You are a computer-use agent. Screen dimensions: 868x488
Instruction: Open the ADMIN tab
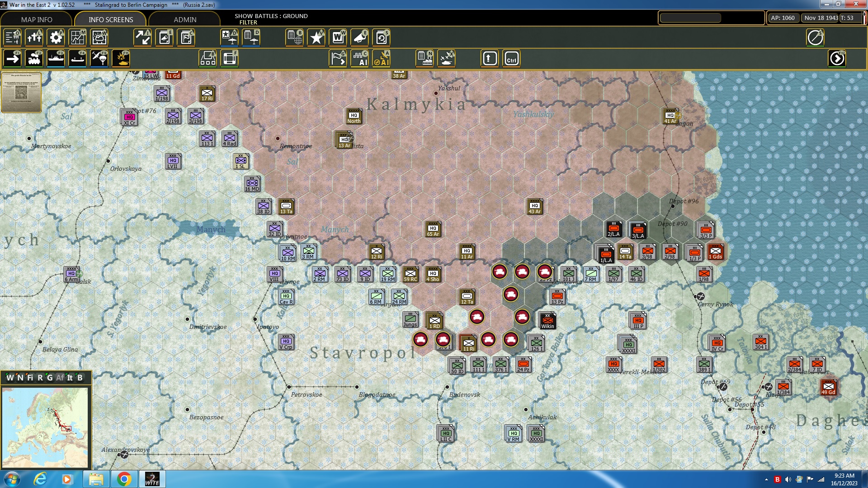click(x=185, y=19)
